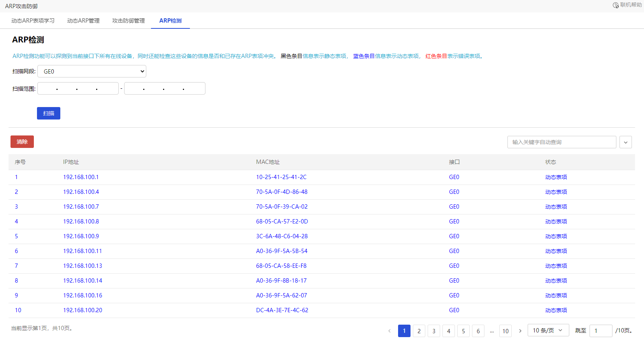This screenshot has height=341, width=644.
Task: Click the keyword search input field
Action: (x=562, y=142)
